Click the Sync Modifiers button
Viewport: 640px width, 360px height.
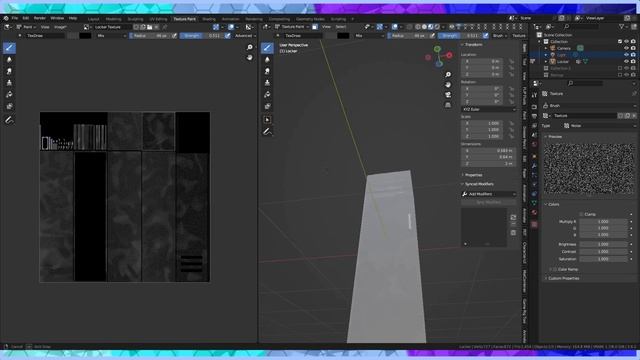tap(489, 202)
